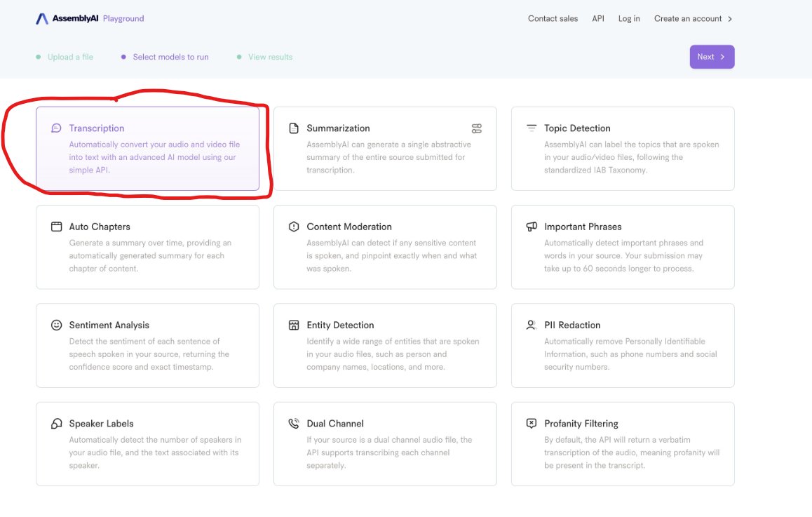Image resolution: width=812 pixels, height=517 pixels.
Task: Deselect the Transcription model card
Action: [x=147, y=149]
